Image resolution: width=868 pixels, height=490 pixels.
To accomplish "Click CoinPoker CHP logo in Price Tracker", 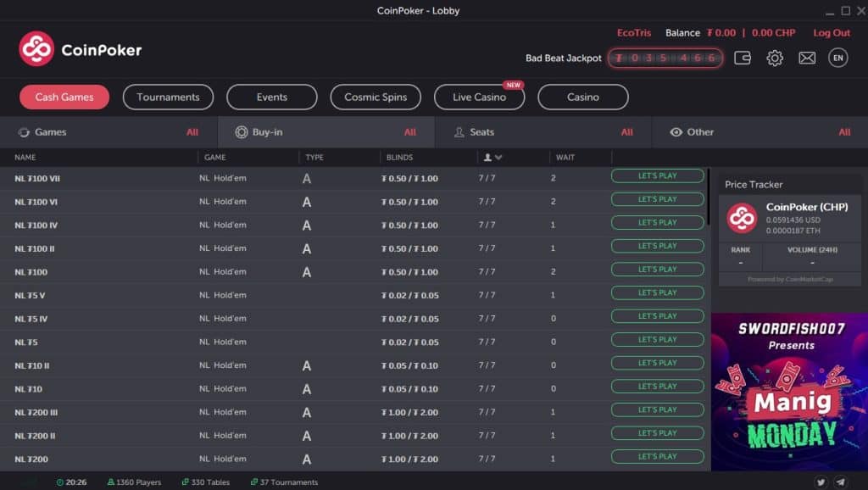I will click(x=742, y=218).
